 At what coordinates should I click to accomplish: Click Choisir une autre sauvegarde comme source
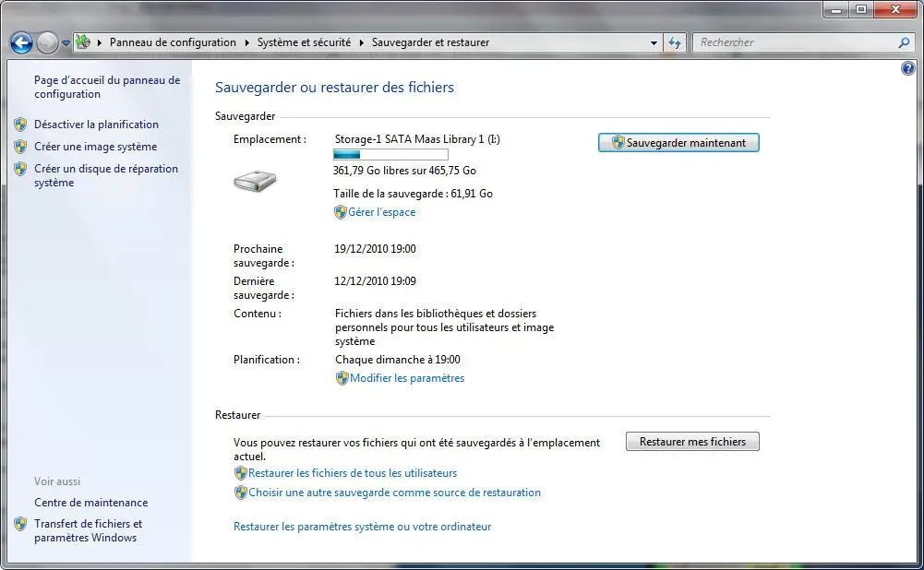[x=394, y=493]
